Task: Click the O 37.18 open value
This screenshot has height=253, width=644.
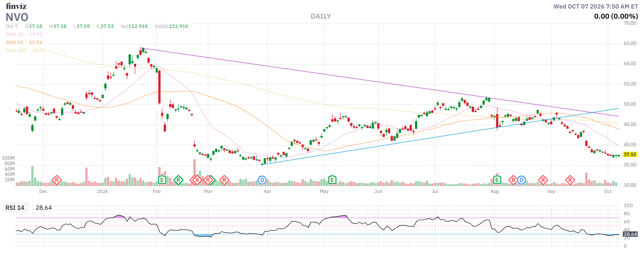Action: (x=34, y=26)
